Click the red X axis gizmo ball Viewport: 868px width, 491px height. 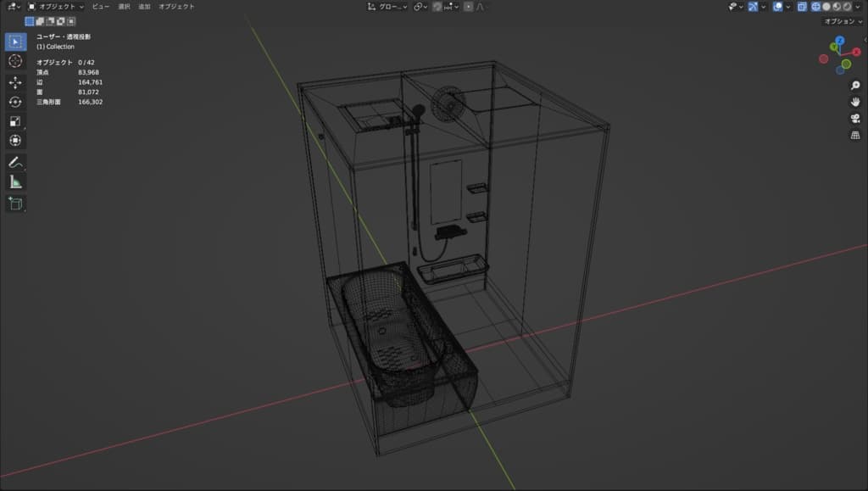pyautogui.click(x=856, y=52)
